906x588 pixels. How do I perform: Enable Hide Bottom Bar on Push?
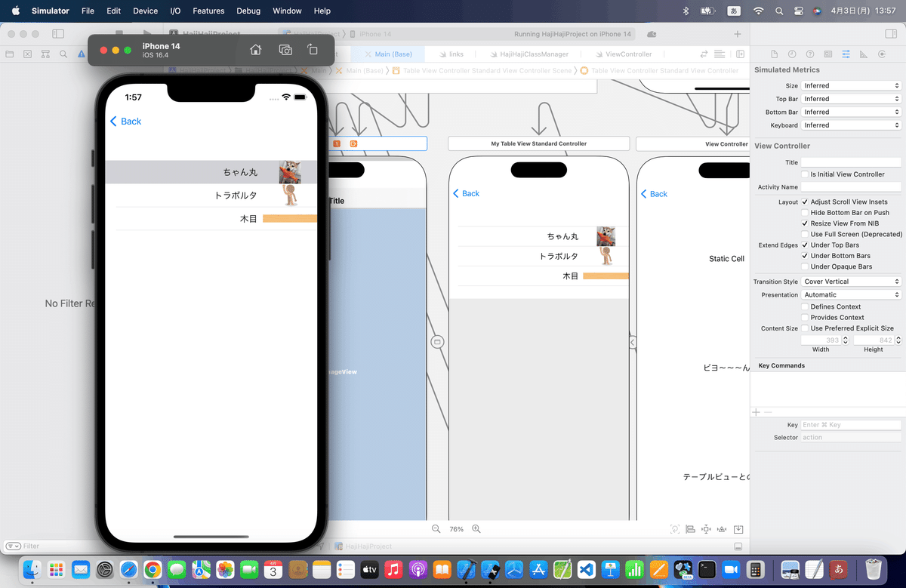coord(804,213)
